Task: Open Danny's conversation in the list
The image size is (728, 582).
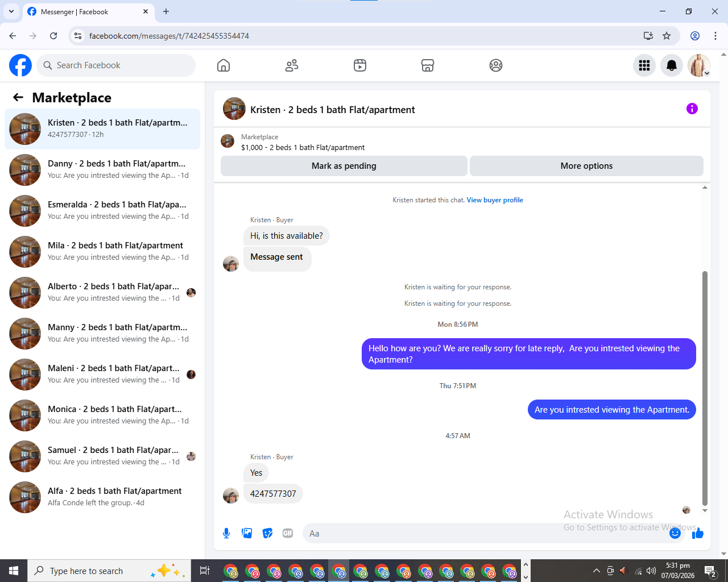Action: tap(102, 170)
